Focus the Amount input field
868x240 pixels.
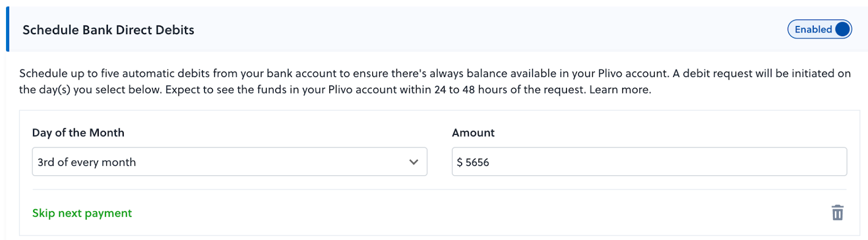649,161
